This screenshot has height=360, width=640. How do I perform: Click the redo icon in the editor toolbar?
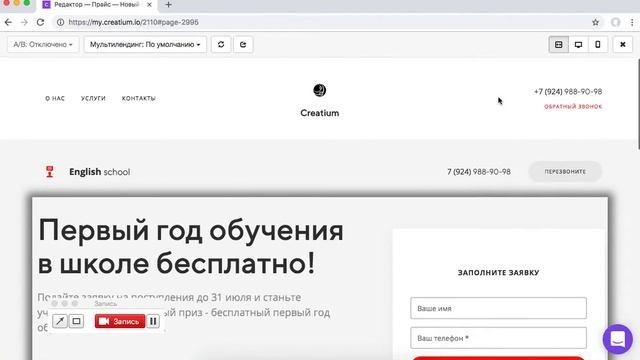[243, 44]
